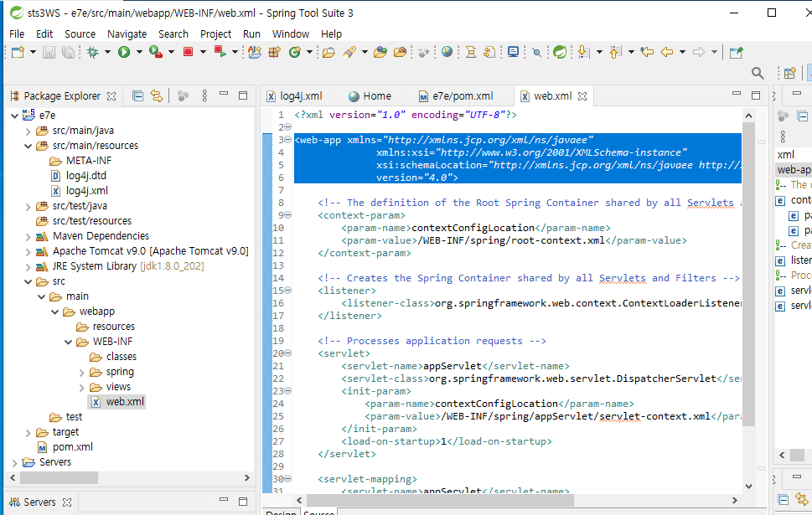Go to next annotation arrow icon
Image resolution: width=812 pixels, height=515 pixels.
[583, 52]
